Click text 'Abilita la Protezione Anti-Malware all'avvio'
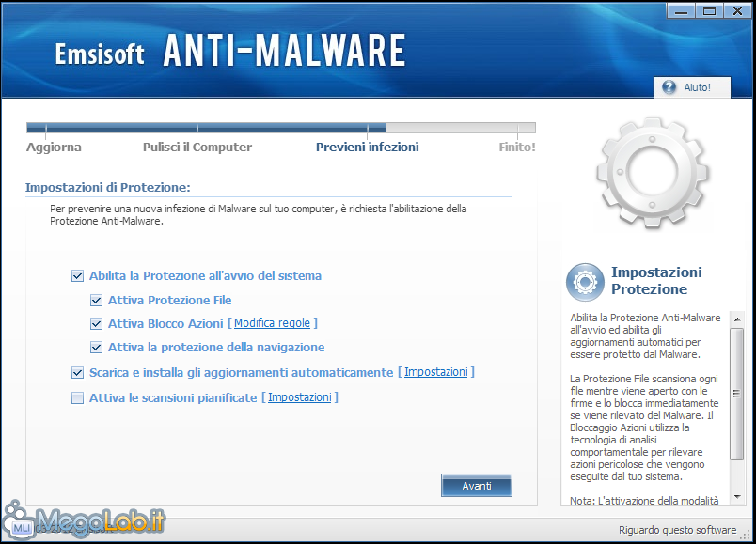This screenshot has height=544, width=756. tap(645, 335)
